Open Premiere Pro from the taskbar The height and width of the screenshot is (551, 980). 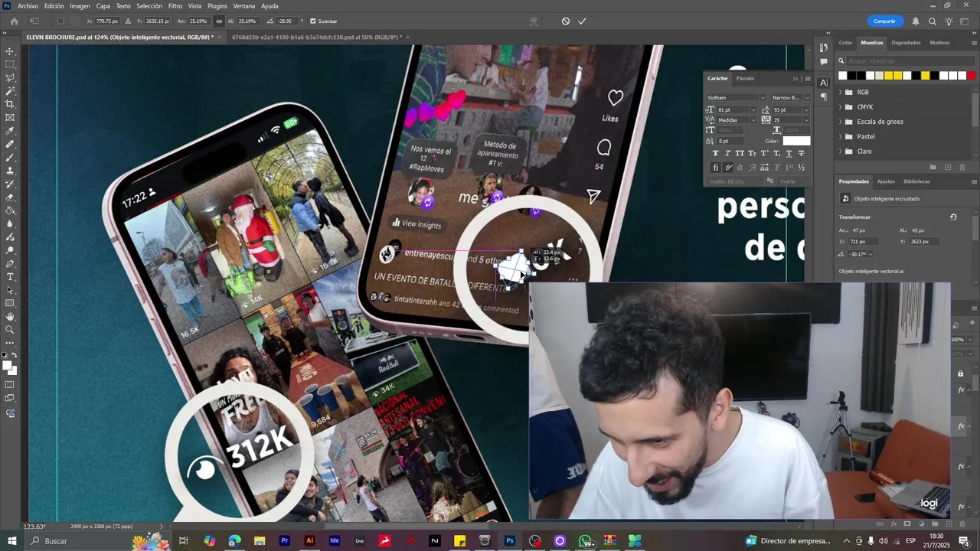pyautogui.click(x=284, y=541)
